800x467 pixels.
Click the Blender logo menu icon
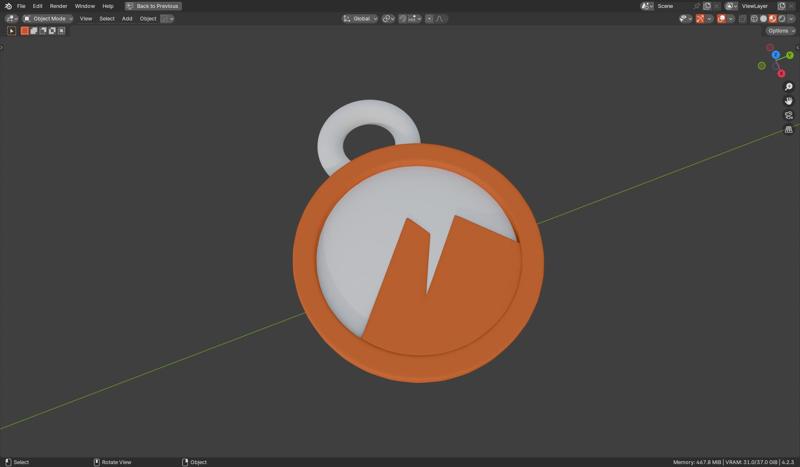click(8, 6)
